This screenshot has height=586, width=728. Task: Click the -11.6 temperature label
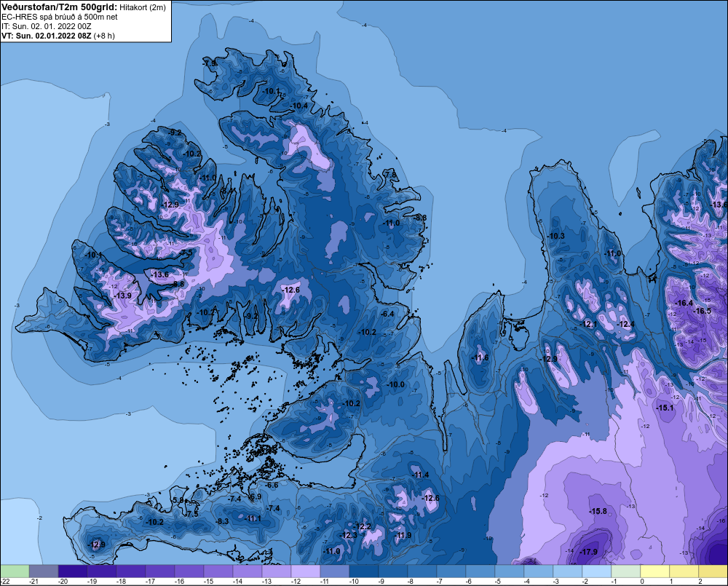pos(480,357)
